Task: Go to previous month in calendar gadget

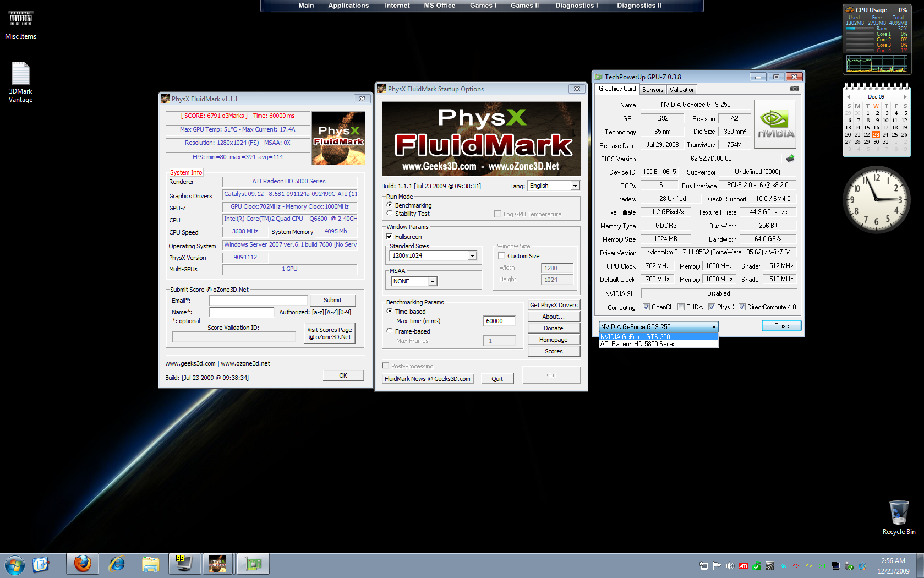Action: tap(849, 97)
